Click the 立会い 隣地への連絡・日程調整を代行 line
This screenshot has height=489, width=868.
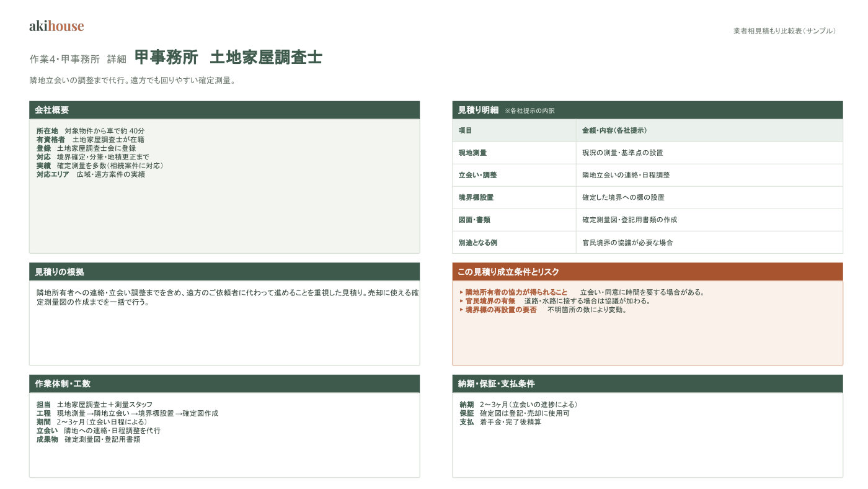pos(98,431)
